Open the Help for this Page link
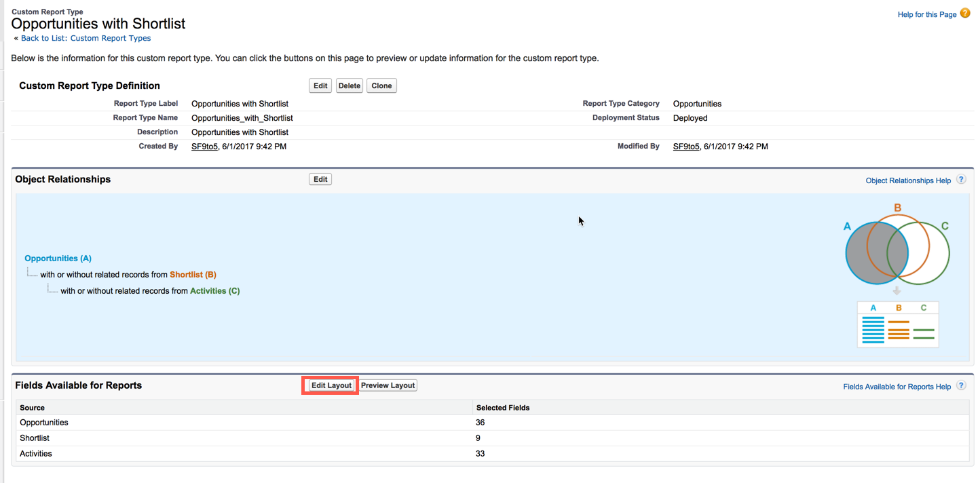The height and width of the screenshot is (483, 980). click(926, 14)
